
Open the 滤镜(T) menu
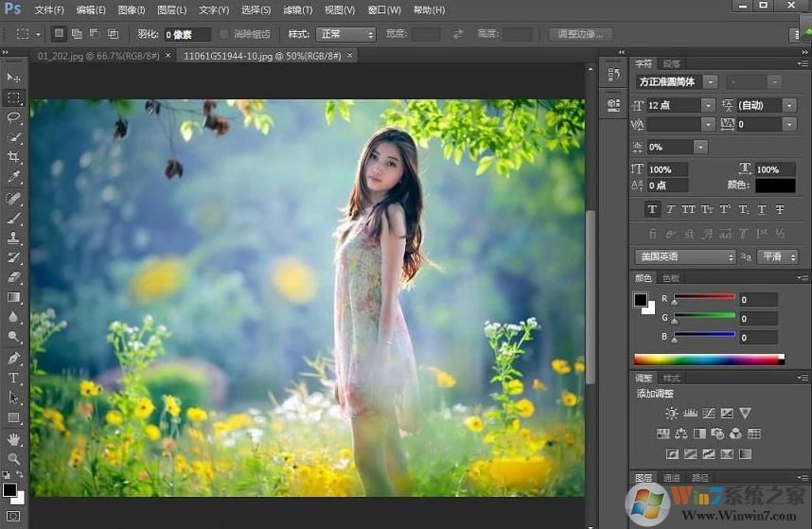[x=297, y=9]
